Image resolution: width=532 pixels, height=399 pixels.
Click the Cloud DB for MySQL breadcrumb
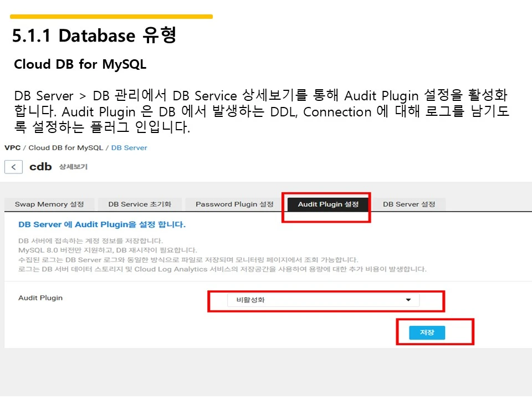point(66,148)
